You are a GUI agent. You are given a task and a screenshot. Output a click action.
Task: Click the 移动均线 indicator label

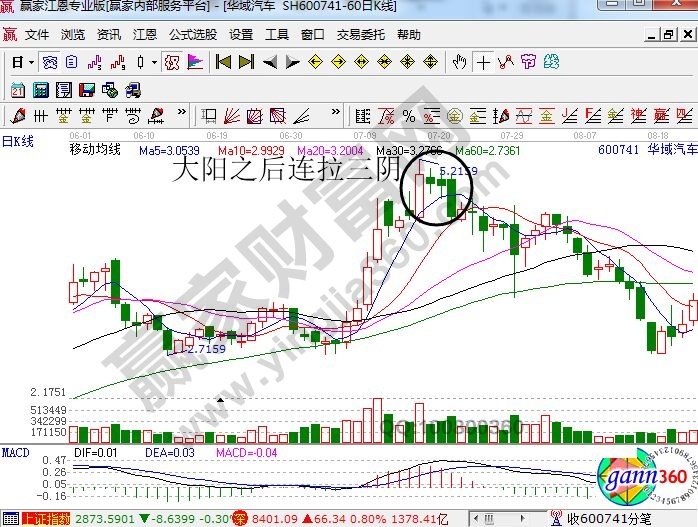95,150
